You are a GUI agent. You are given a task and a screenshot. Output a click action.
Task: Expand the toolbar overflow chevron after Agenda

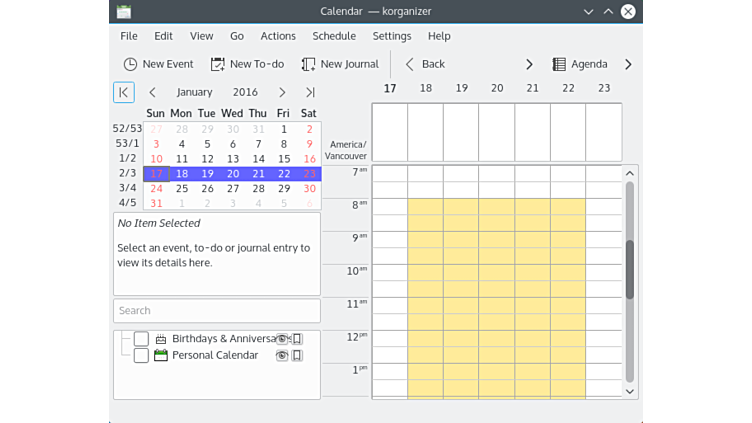[x=628, y=64]
